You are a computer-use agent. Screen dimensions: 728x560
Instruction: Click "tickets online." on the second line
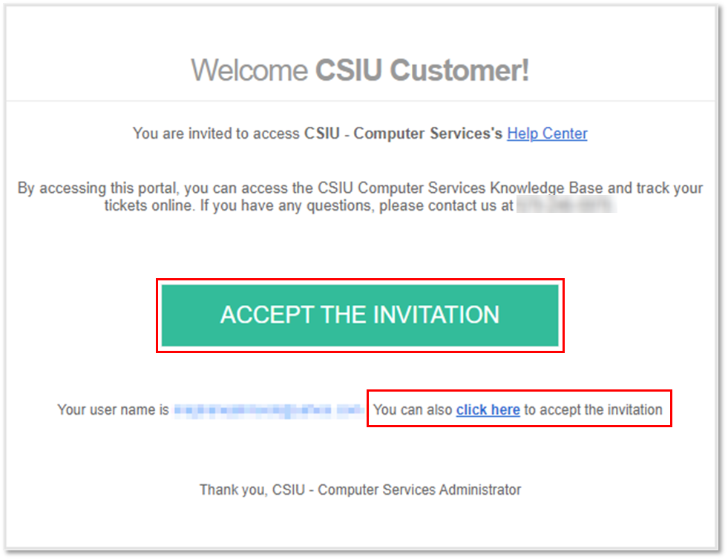pyautogui.click(x=148, y=205)
